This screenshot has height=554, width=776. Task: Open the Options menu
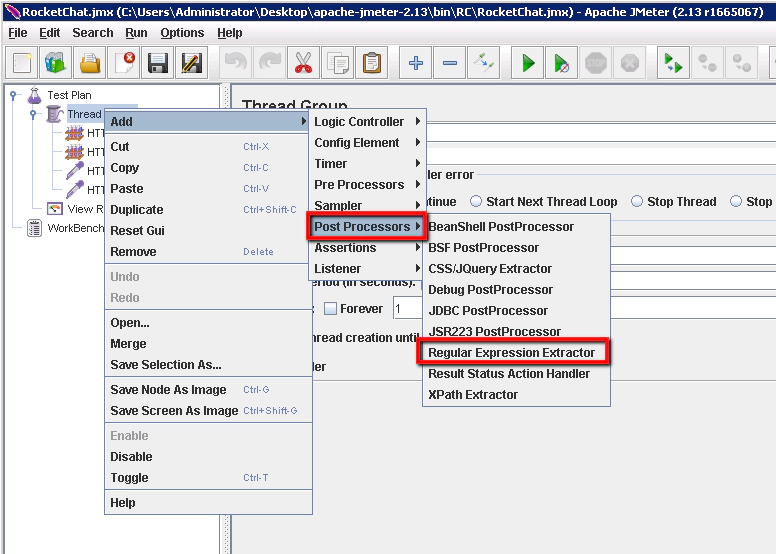click(x=182, y=33)
